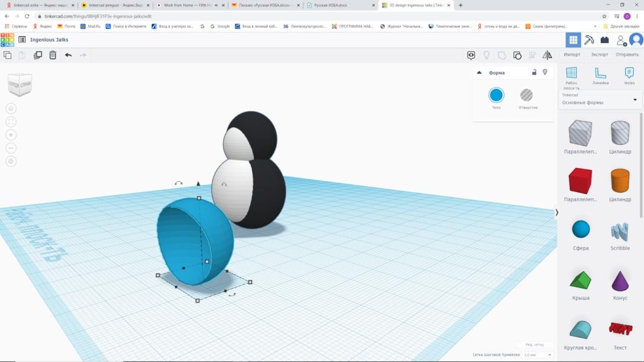Open the designs list icon beside Ingenious Jaiks
644x362 pixels.
(22, 40)
